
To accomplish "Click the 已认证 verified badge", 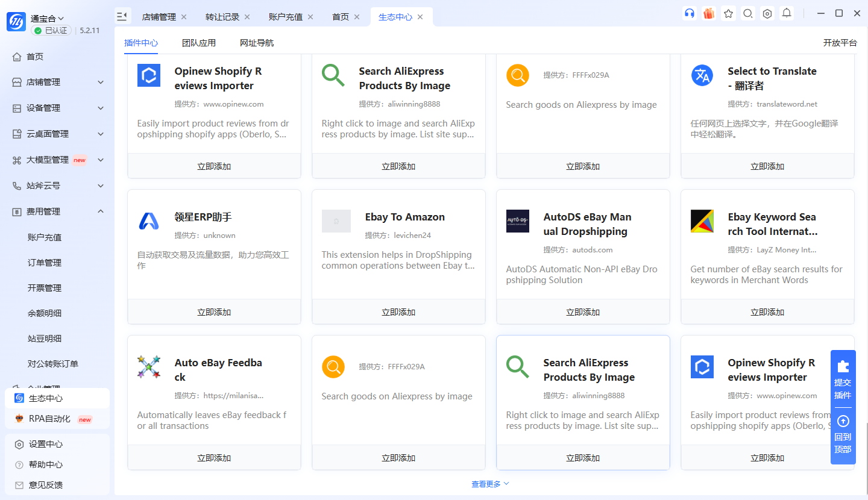I will click(x=51, y=30).
